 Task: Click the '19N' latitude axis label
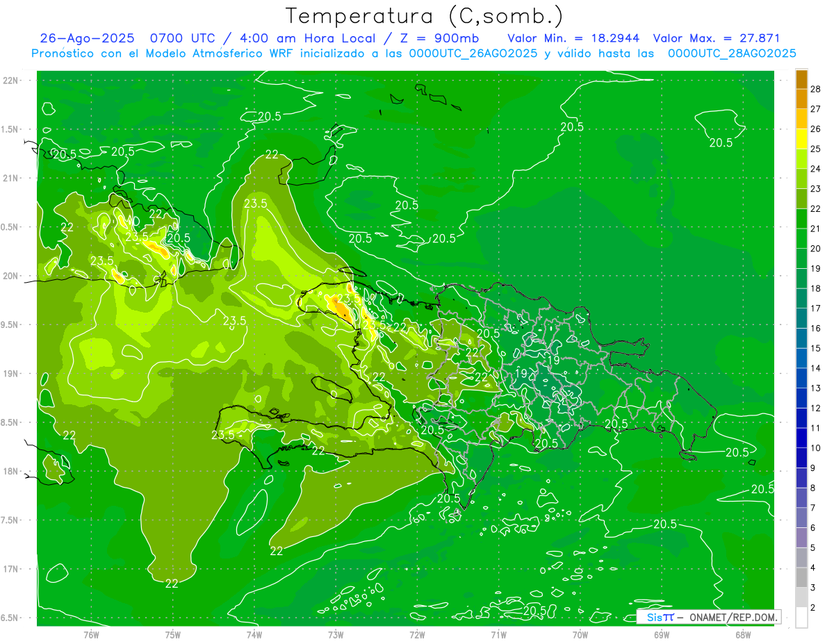[x=12, y=374]
